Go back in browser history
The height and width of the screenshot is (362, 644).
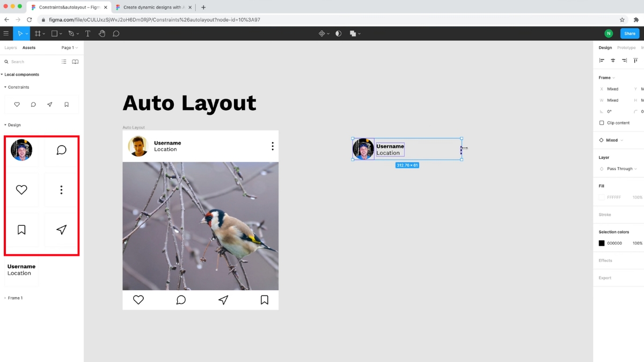click(6, 19)
